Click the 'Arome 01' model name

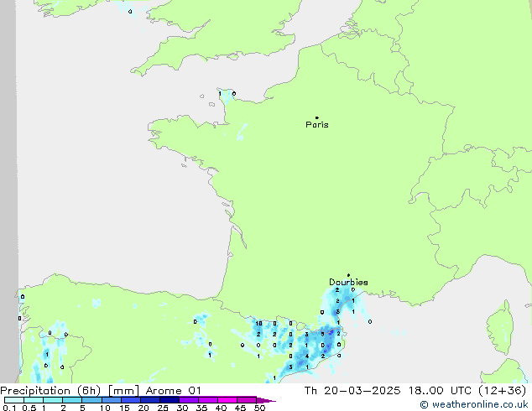(174, 391)
